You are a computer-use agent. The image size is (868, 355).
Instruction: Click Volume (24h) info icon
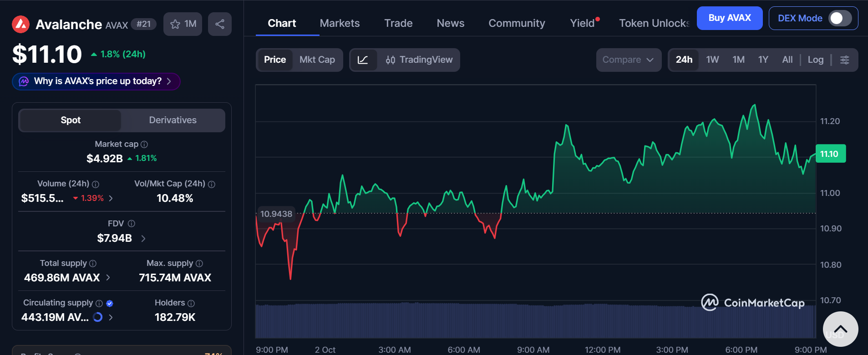[96, 184]
